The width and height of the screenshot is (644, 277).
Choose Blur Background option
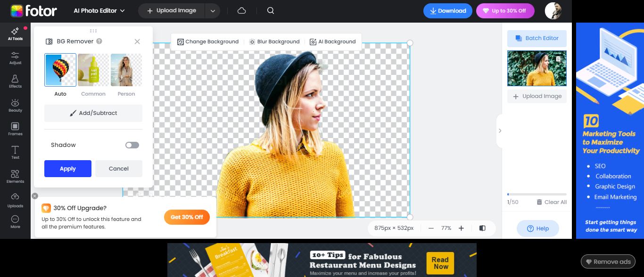(274, 42)
